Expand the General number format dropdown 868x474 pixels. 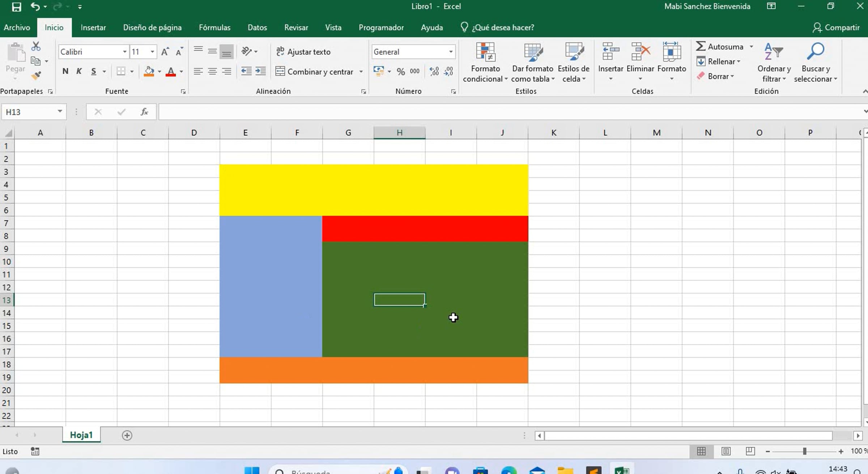pos(451,52)
